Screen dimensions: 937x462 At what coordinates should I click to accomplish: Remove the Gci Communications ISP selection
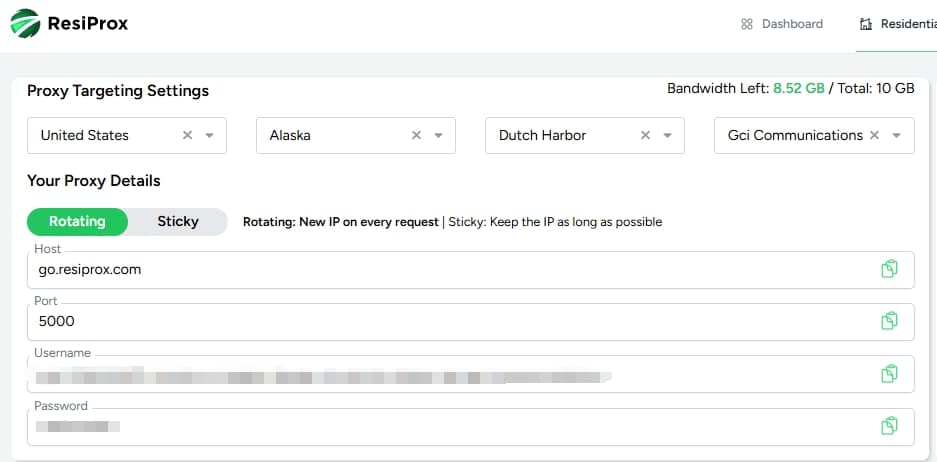(874, 135)
